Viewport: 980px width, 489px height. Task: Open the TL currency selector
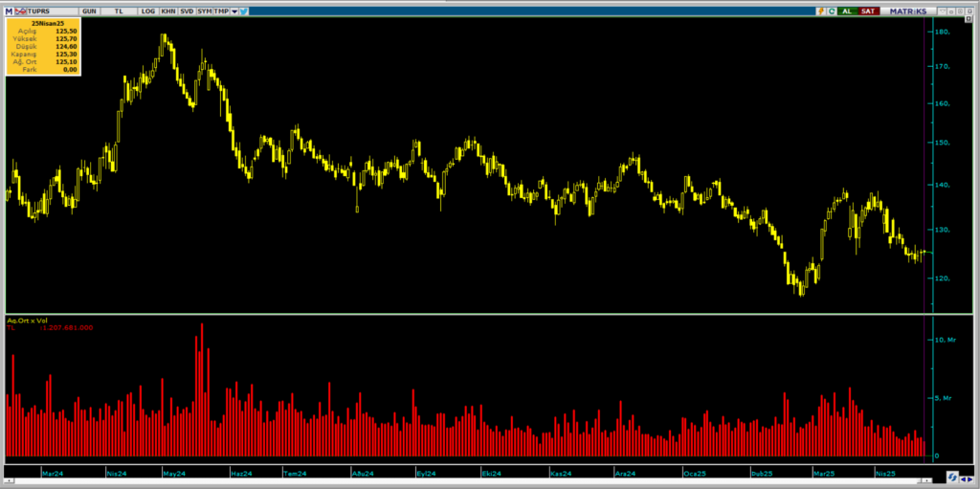(119, 11)
